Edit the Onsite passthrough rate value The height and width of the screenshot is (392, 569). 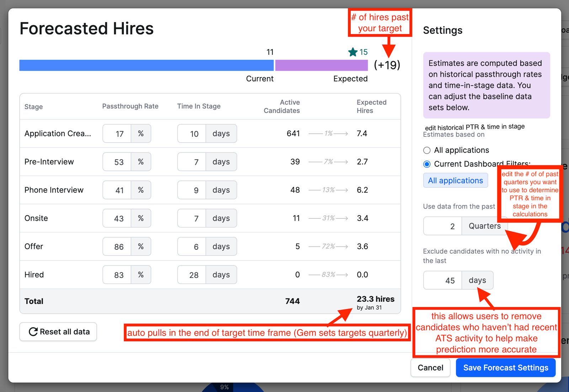[x=117, y=219]
